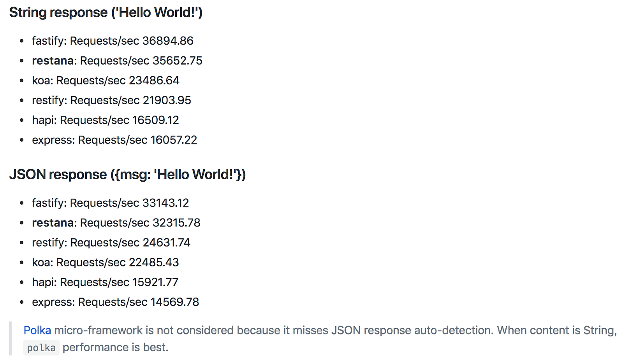623x364 pixels.
Task: Click the express 14569.78 list item
Action: 115,302
